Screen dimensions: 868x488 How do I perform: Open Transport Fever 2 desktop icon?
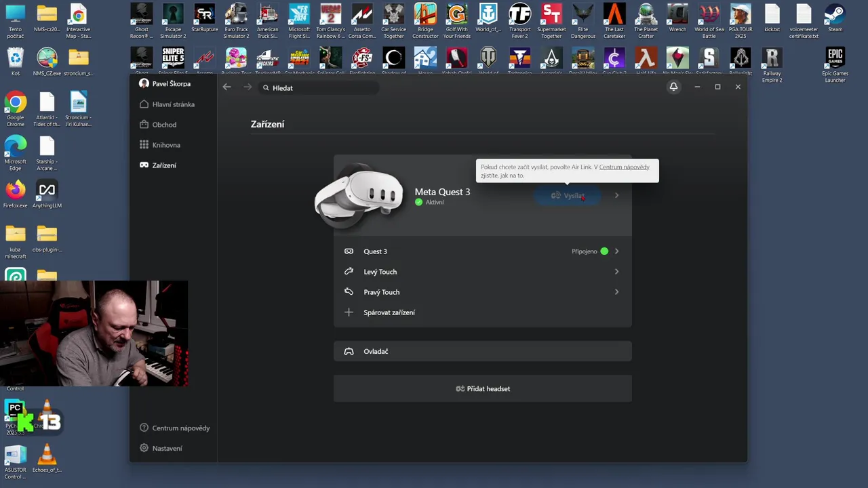(520, 20)
